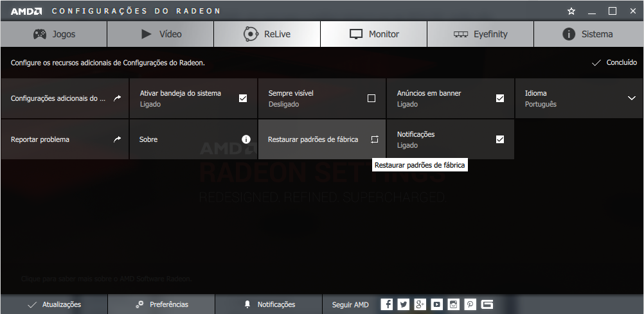Image resolution: width=644 pixels, height=314 pixels.
Task: Click the ReLive circular icon
Action: pos(251,34)
